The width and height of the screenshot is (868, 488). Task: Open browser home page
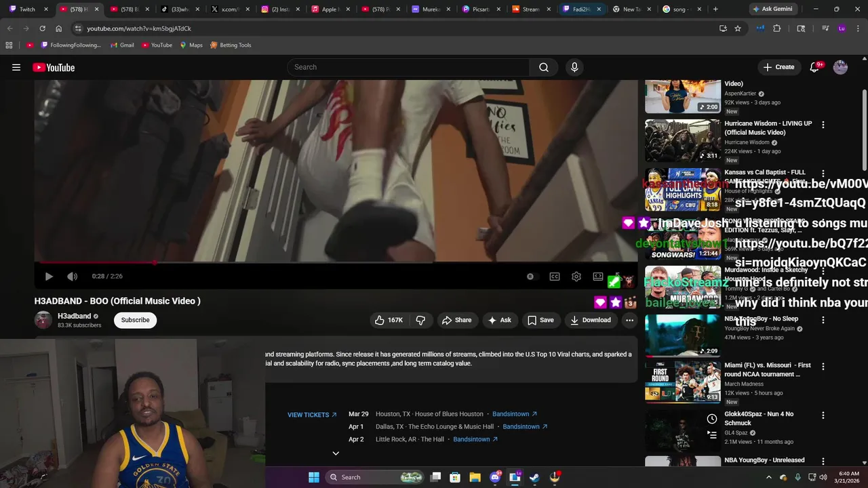(x=58, y=28)
